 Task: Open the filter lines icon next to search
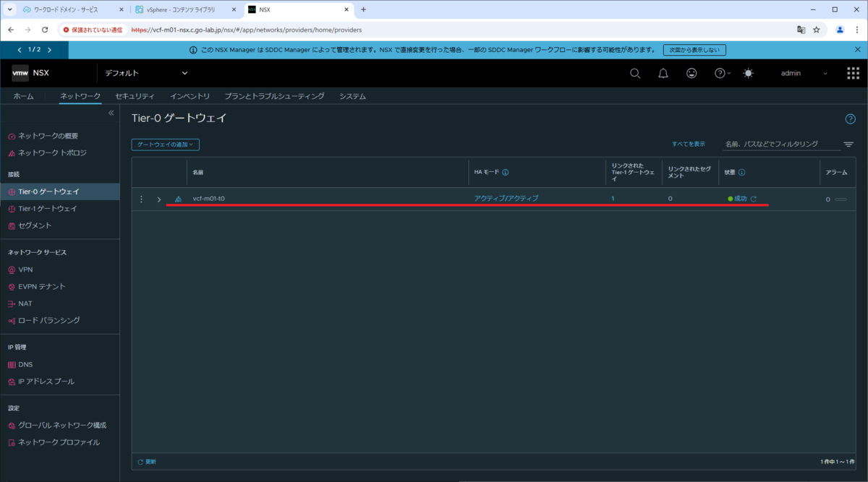point(848,145)
